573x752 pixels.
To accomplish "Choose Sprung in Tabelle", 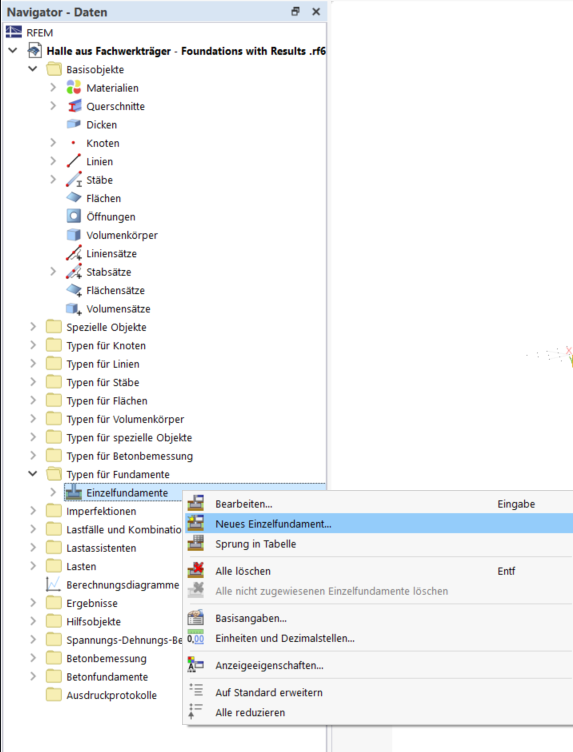I will [379, 544].
